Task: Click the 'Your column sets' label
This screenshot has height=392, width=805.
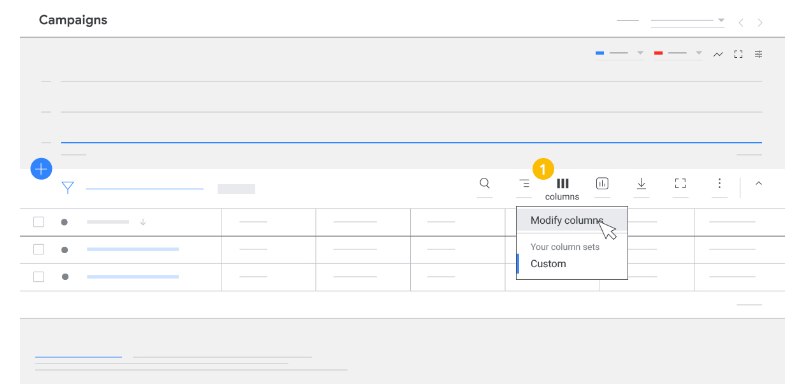Action: [565, 247]
